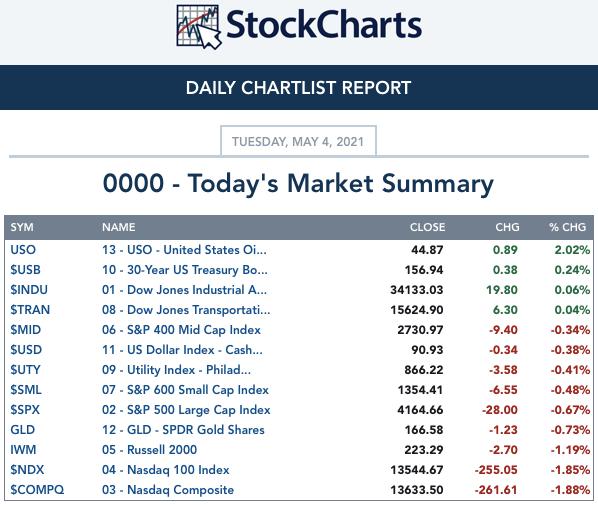This screenshot has width=598, height=505.
Task: Select the Nasdaq Composite name link
Action: coord(168,490)
